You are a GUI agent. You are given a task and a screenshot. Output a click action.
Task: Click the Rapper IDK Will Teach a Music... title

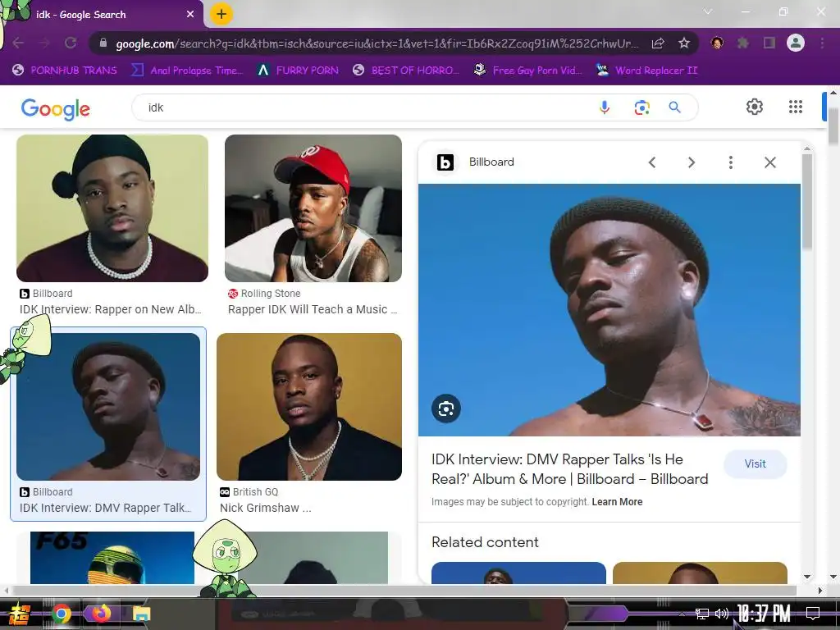tap(313, 309)
